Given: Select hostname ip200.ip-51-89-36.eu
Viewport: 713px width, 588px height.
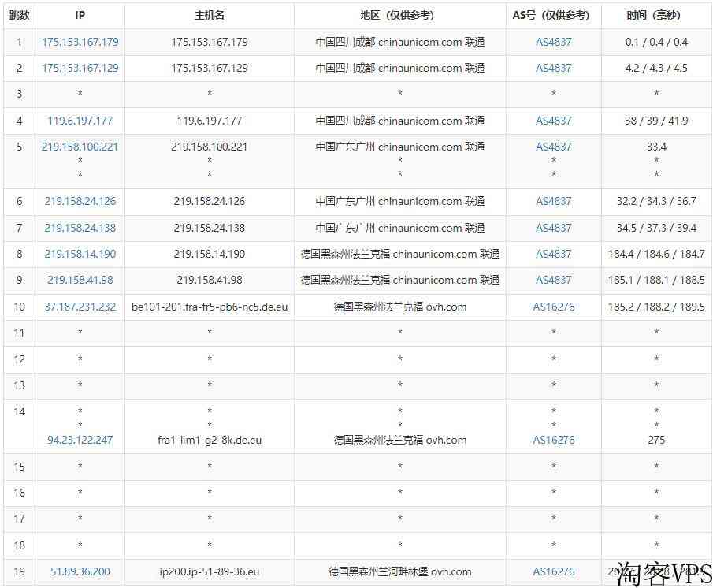Looking at the screenshot, I should pyautogui.click(x=209, y=571).
